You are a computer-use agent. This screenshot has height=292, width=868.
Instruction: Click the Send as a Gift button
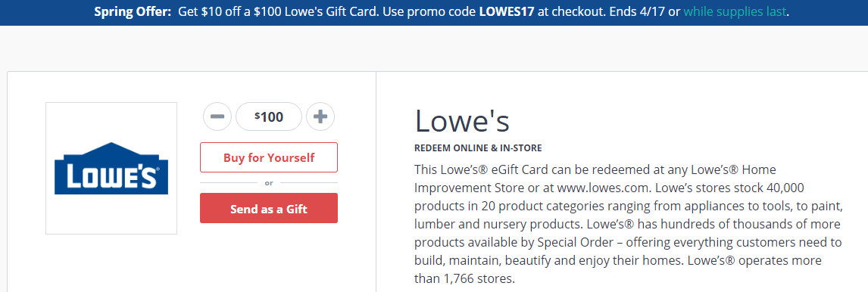269,208
